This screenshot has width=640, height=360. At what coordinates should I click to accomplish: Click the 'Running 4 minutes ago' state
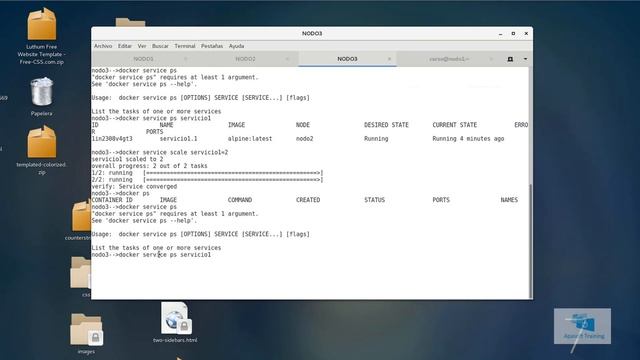(468, 139)
